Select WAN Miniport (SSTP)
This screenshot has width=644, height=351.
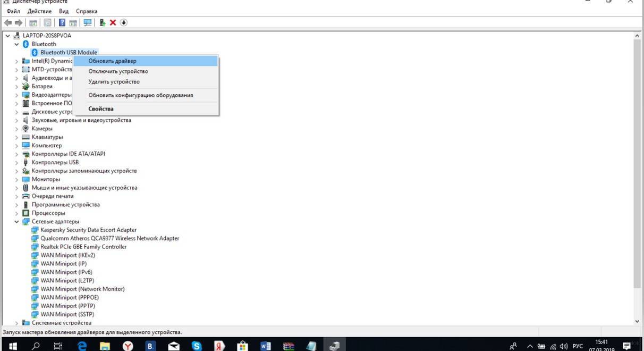(67, 314)
